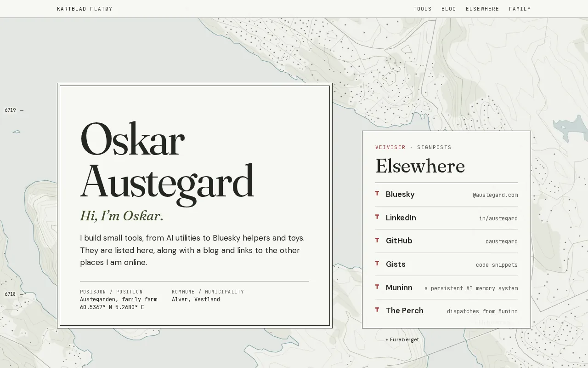588x368 pixels.
Task: Click the 6719 grid tick label
Action: tap(10, 110)
